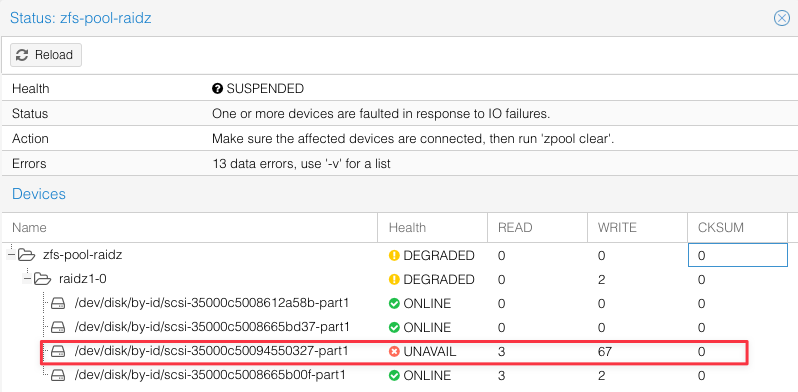This screenshot has width=798, height=392.
Task: Click the zfs-pool-raidz folder icon
Action: [x=26, y=255]
